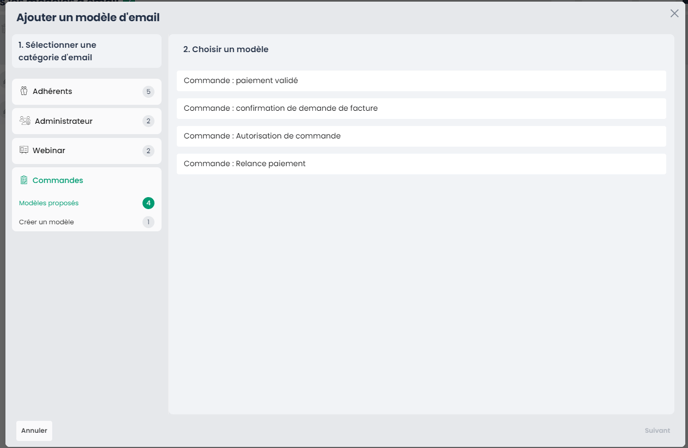
Task: Click the Adhérents category icon
Action: [x=24, y=91]
